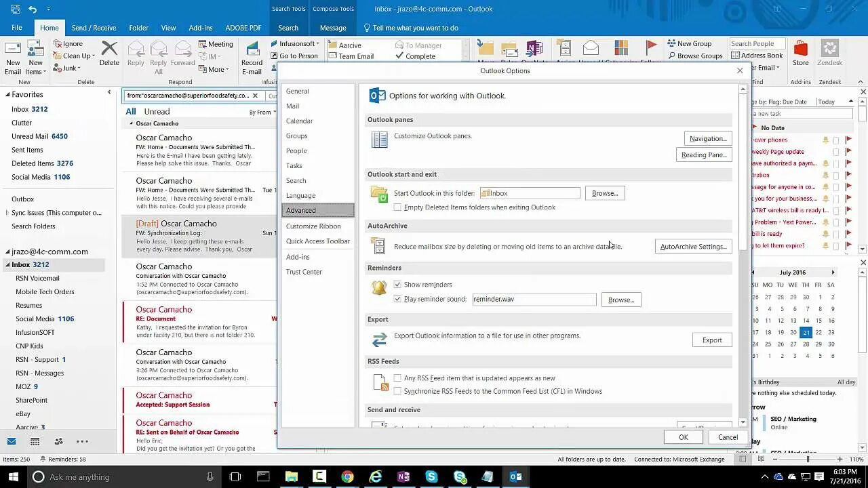The width and height of the screenshot is (868, 488).
Task: Open File Explorer from the taskbar
Action: 291,476
